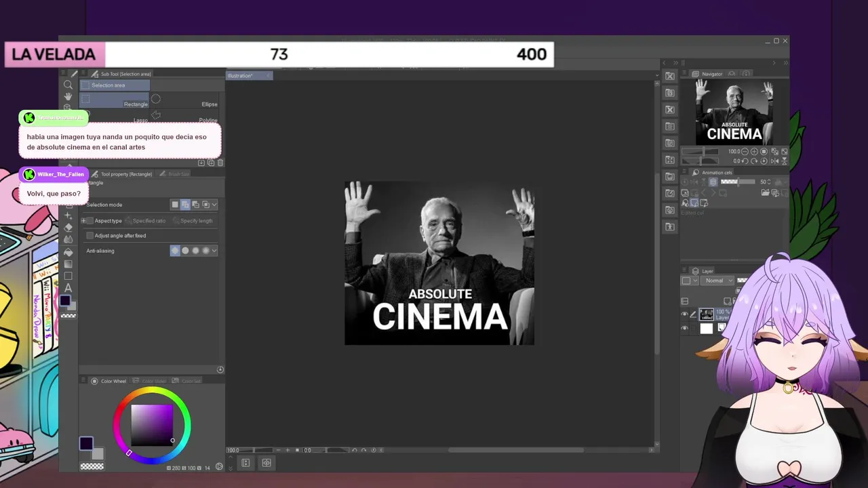
Task: Rotate right in Navigator panel
Action: pyautogui.click(x=754, y=161)
